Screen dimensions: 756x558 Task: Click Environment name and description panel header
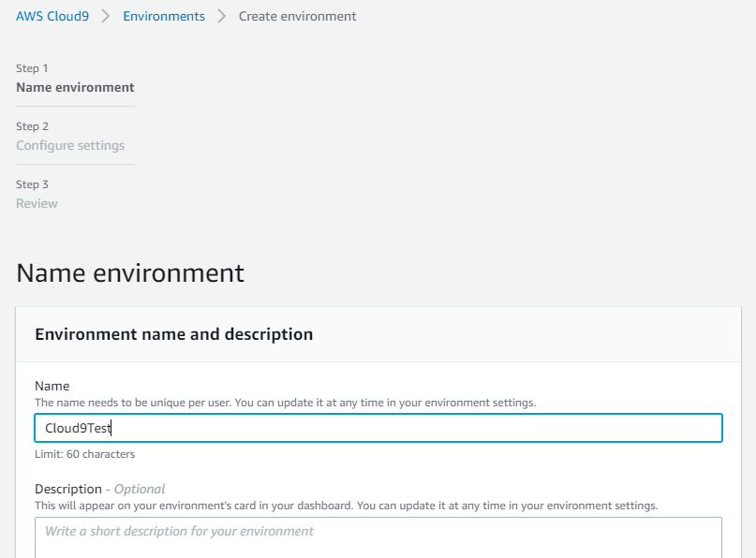173,334
